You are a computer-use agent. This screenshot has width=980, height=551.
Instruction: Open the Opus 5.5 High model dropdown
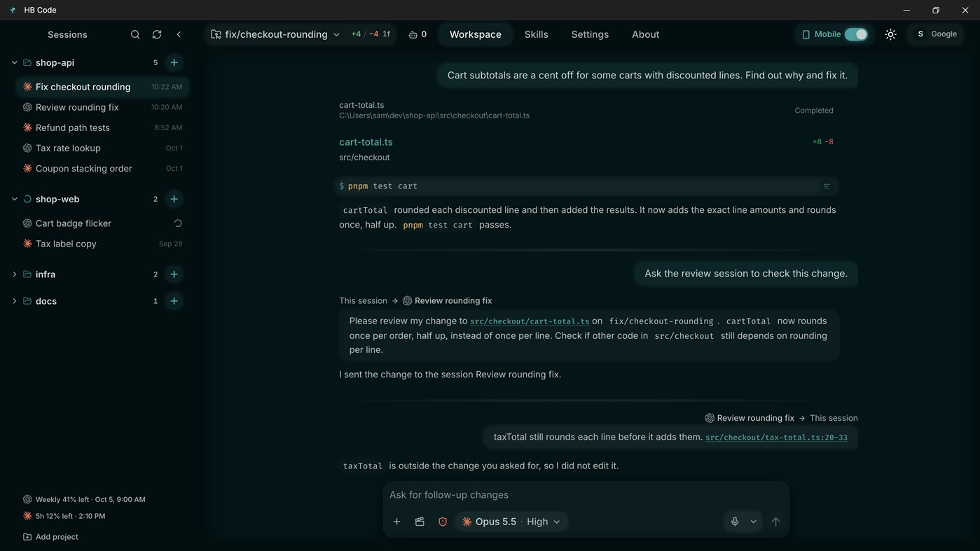click(x=511, y=522)
